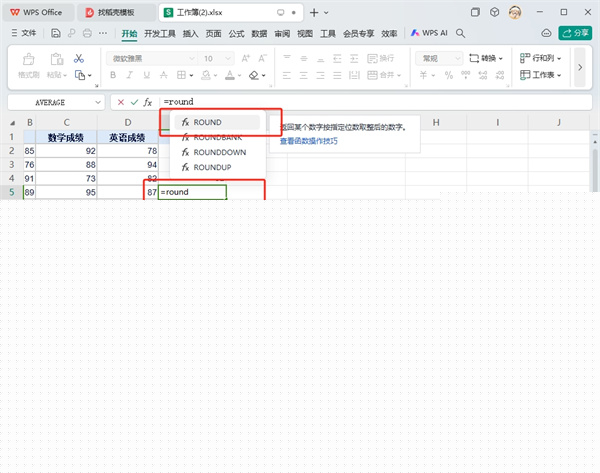Click the Copy icon in the ribbon

click(80, 75)
